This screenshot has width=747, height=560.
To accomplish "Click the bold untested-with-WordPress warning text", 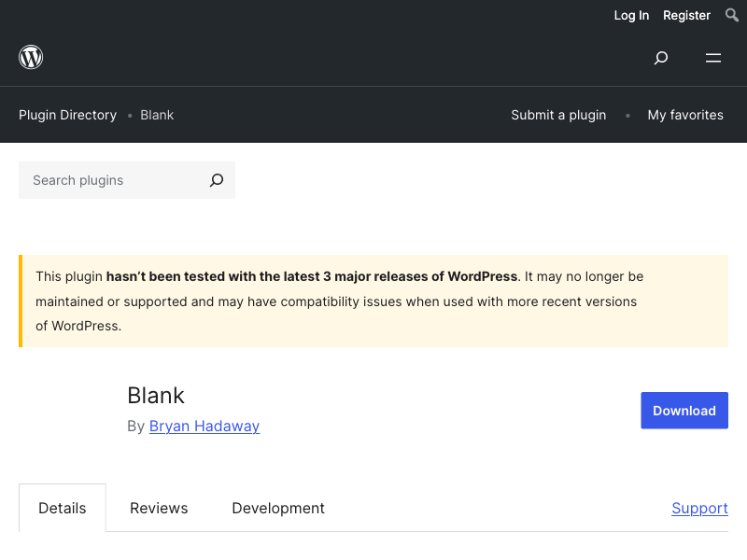I will (312, 276).
